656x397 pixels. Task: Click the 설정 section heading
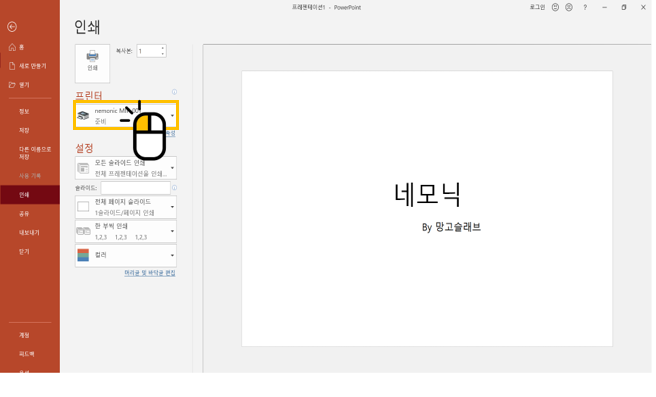(84, 148)
